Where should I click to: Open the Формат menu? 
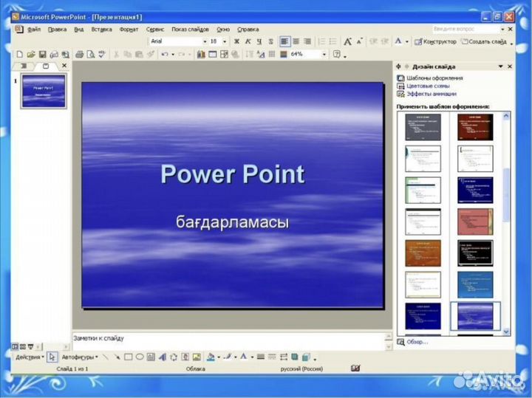point(129,30)
